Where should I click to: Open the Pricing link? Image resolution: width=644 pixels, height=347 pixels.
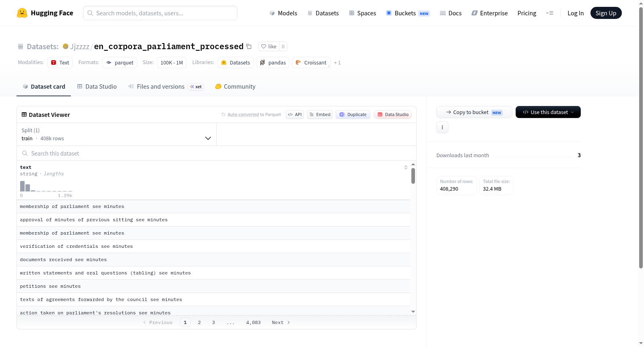527,13
